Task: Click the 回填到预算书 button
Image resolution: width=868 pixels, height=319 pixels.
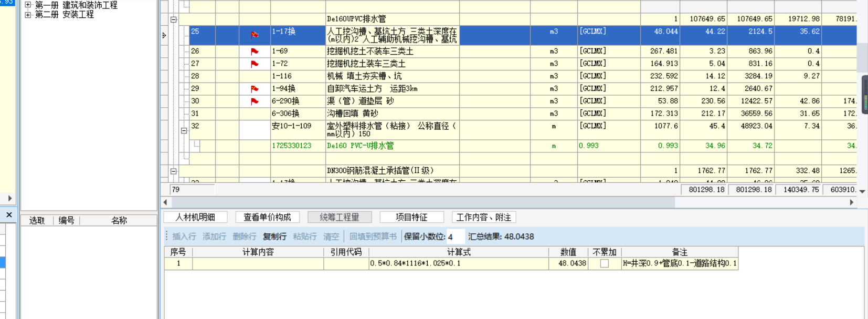Action: [373, 236]
